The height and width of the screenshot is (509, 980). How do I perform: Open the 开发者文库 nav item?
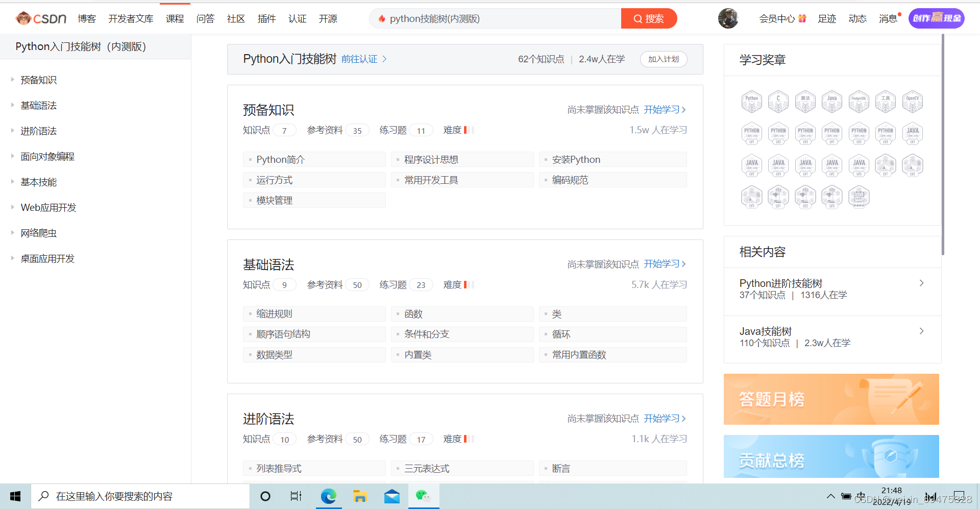tap(131, 19)
